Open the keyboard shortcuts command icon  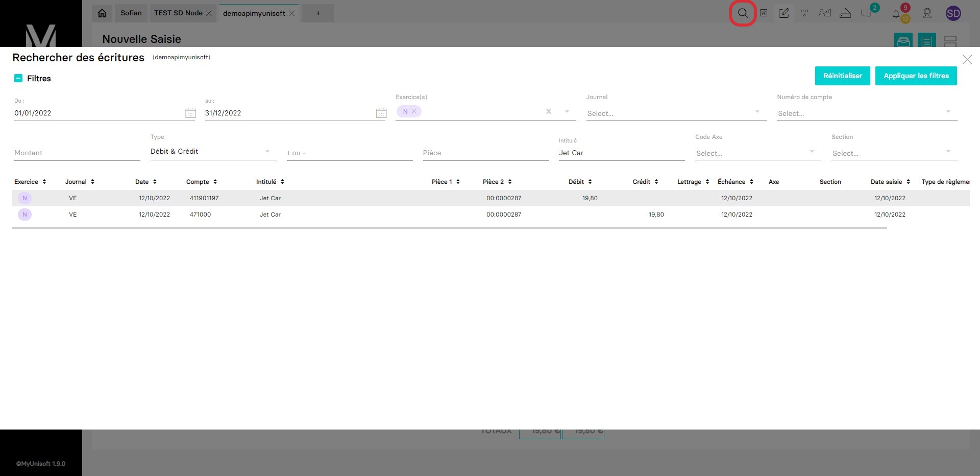click(764, 13)
